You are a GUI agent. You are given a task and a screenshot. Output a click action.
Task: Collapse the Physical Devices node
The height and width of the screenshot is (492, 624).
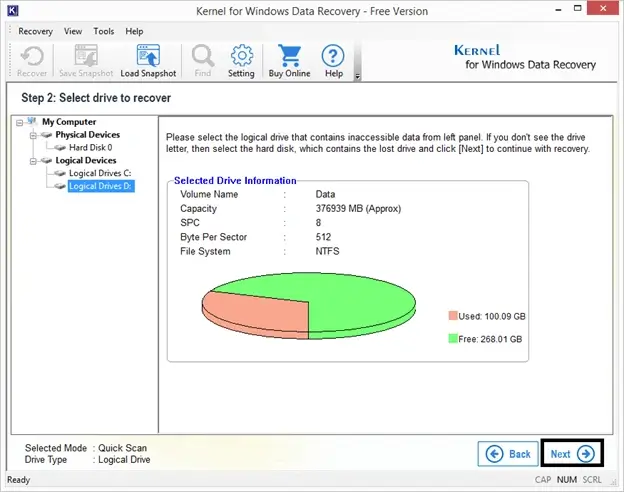(x=33, y=136)
